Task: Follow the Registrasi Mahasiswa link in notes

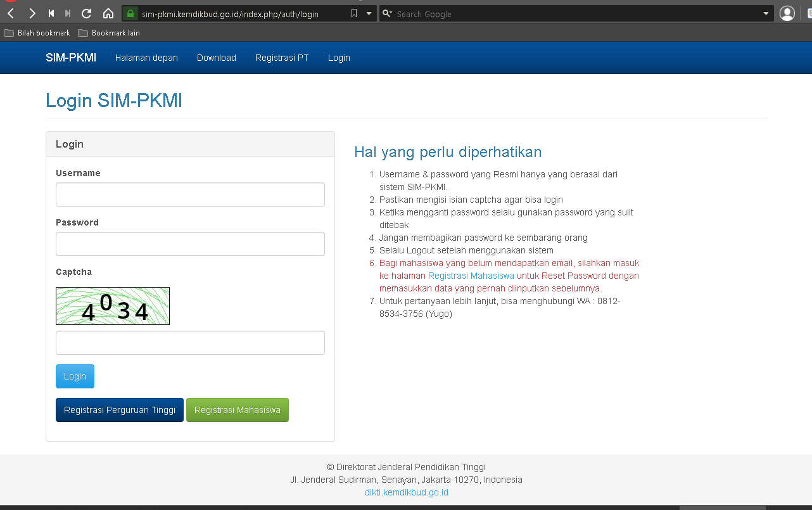Action: 471,276
